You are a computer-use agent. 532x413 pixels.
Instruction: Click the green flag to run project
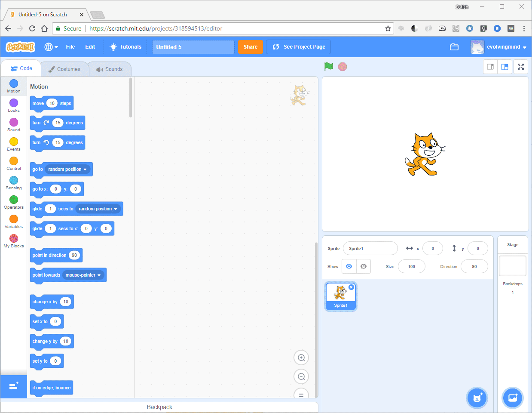click(x=329, y=67)
